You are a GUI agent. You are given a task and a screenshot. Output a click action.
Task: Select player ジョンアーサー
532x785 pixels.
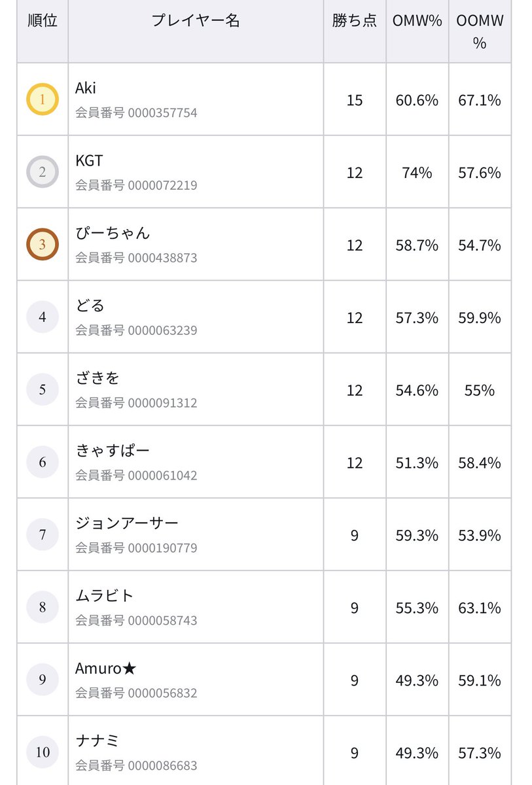tap(127, 523)
